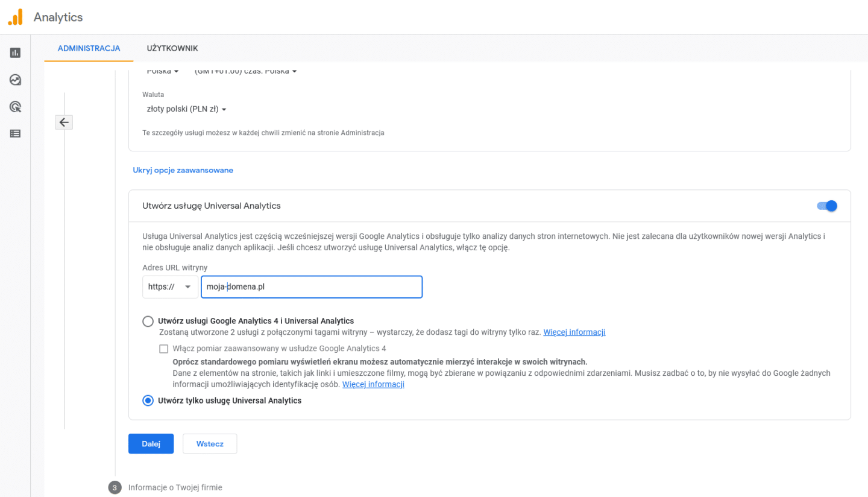This screenshot has width=868, height=497.
Task: Collapse the panel using the back arrow icon
Action: point(64,122)
